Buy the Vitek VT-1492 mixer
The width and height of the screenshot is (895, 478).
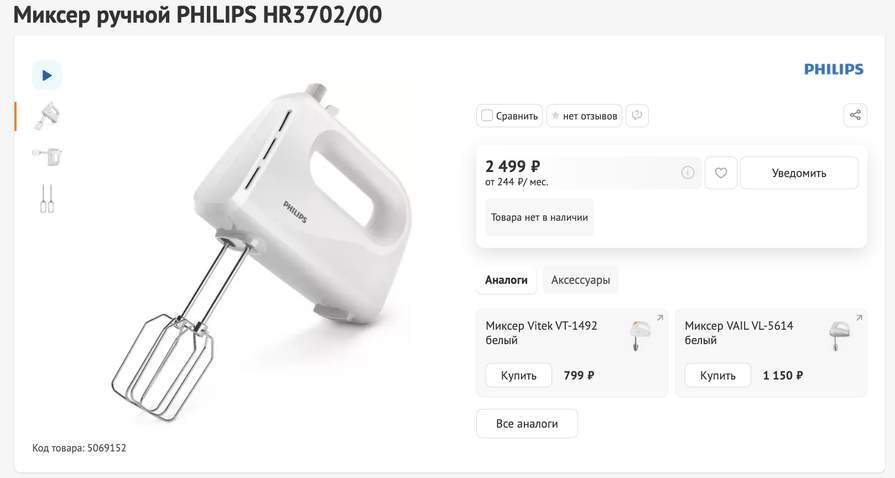[x=519, y=375]
